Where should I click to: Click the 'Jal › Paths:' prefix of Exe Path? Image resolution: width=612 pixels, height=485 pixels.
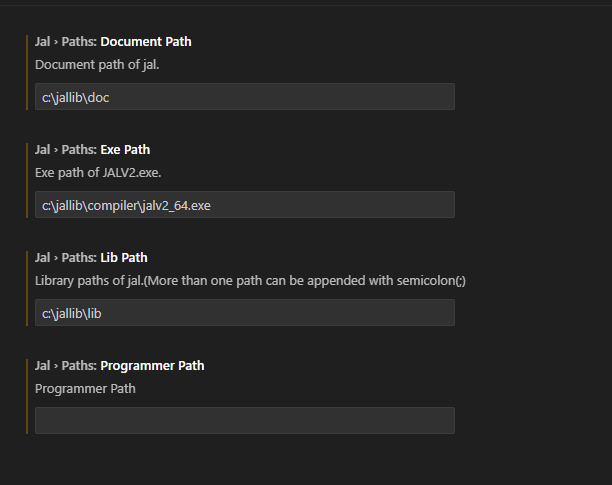[x=66, y=150]
